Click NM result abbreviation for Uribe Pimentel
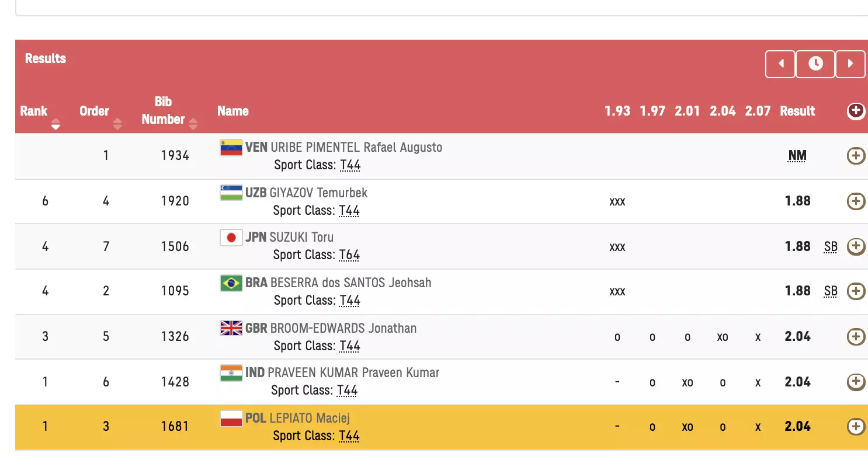Viewport: 868px width, 467px height. click(797, 155)
